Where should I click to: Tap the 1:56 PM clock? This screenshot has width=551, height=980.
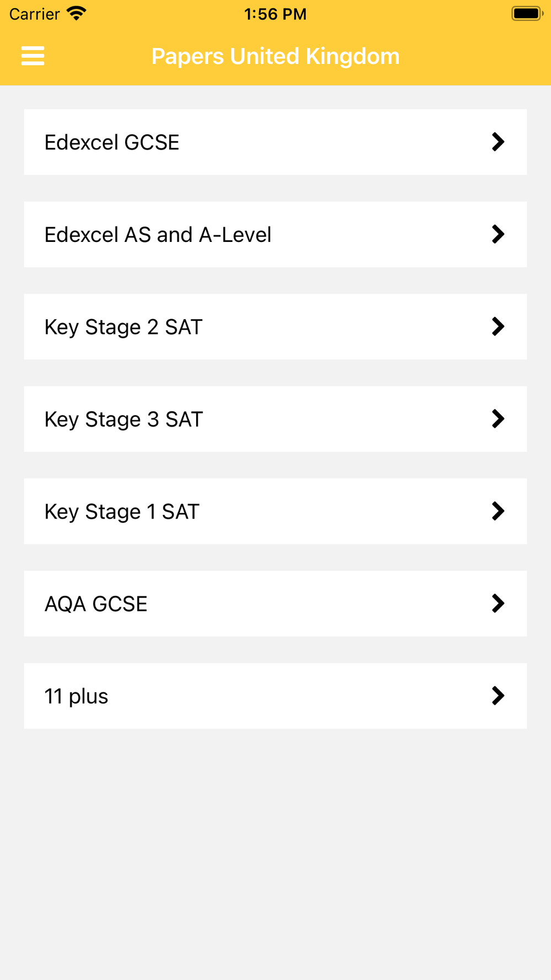[275, 14]
